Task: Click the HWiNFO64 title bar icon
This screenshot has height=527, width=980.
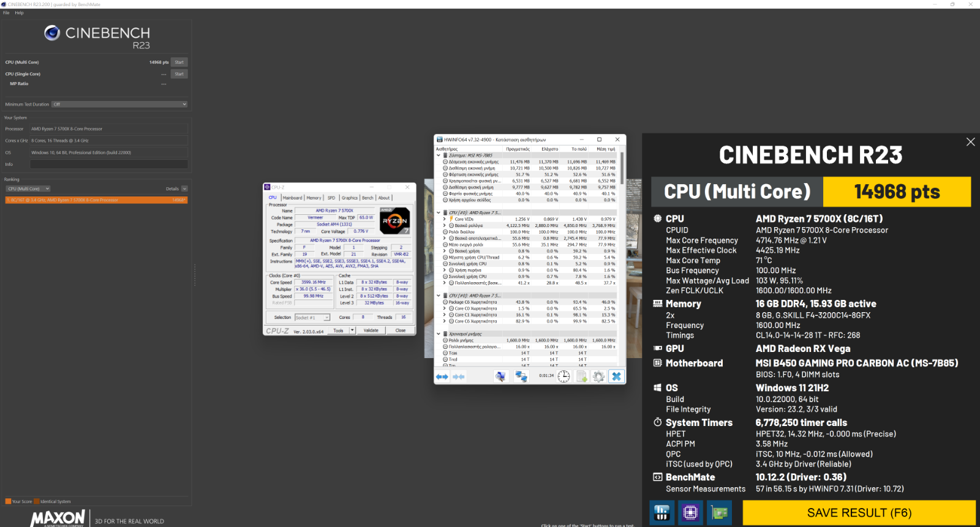Action: tap(440, 140)
